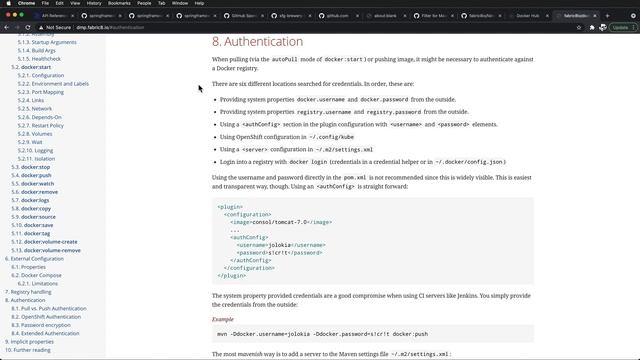Open 5.1.4 Build Args link

pyautogui.click(x=36, y=51)
